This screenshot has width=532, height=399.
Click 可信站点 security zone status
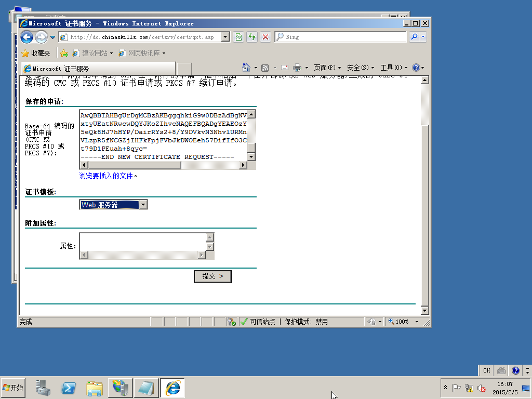point(262,322)
